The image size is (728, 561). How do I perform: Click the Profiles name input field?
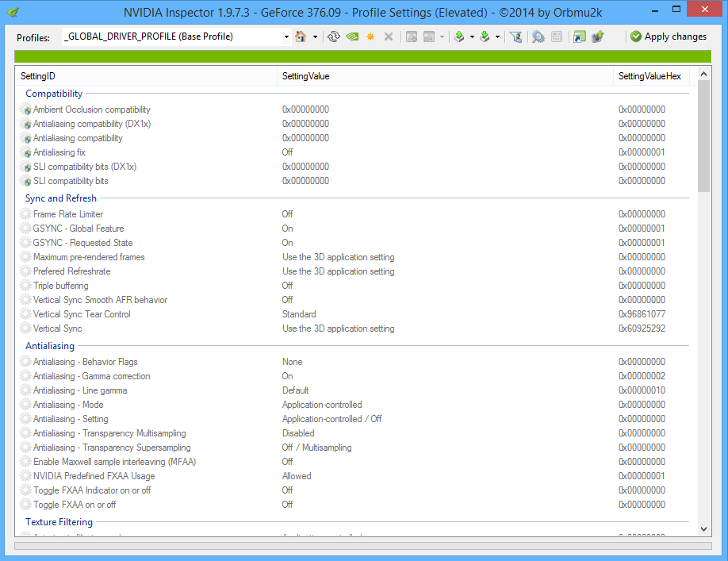[x=173, y=37]
